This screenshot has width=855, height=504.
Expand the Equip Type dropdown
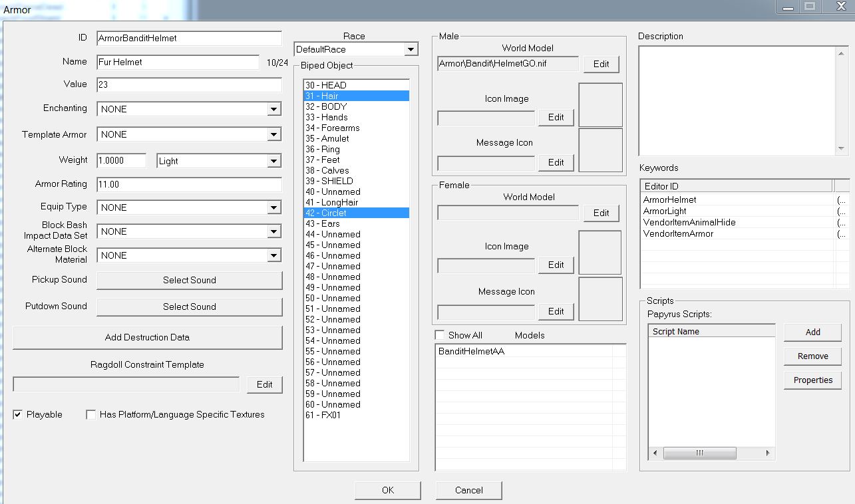(x=273, y=207)
